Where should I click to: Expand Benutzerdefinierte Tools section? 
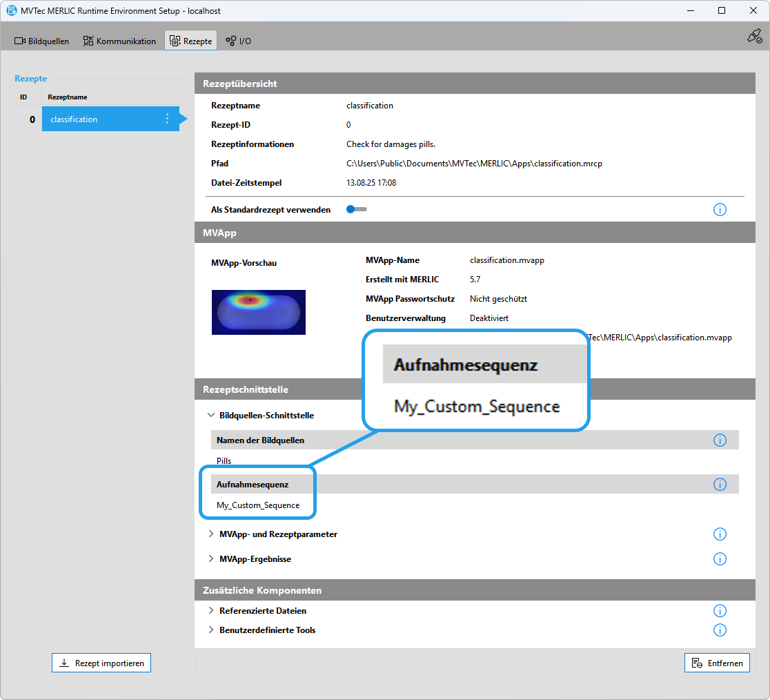point(211,630)
